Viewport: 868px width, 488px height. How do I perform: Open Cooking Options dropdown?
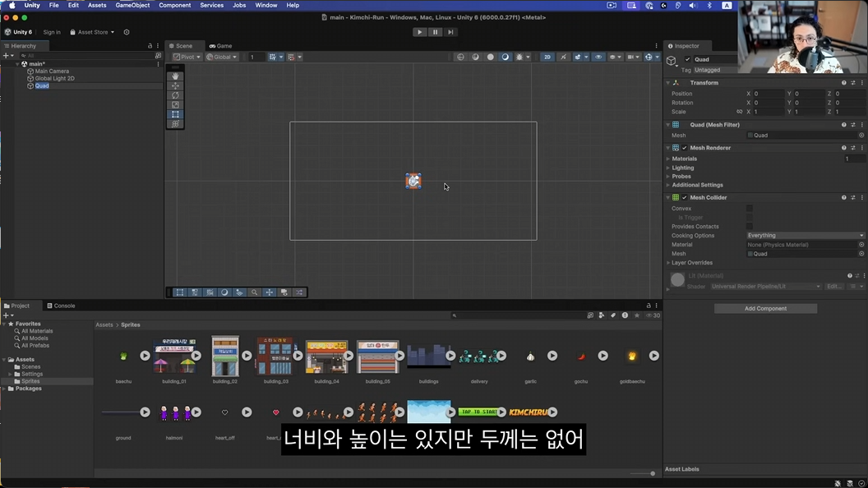pyautogui.click(x=805, y=236)
